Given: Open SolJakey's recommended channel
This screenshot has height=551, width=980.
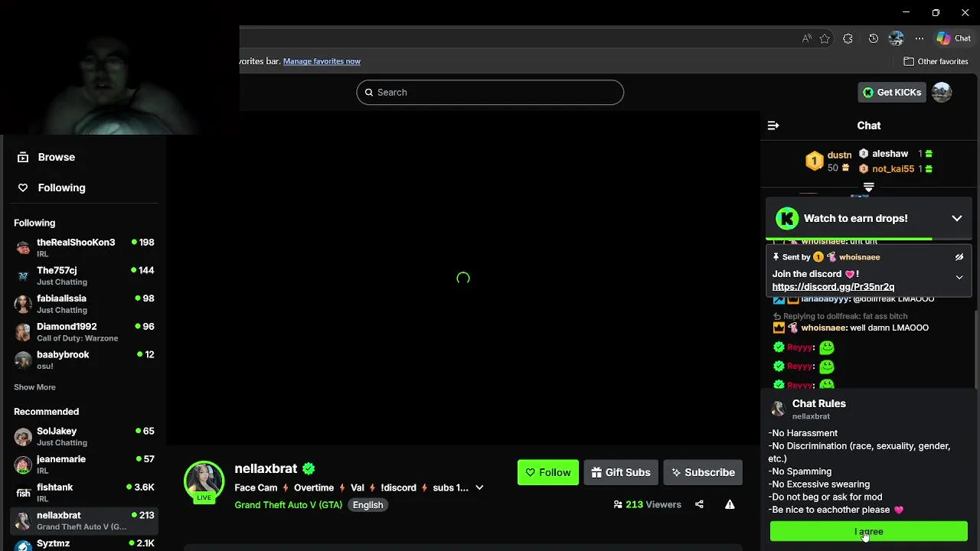Looking at the screenshot, I should coord(84,436).
